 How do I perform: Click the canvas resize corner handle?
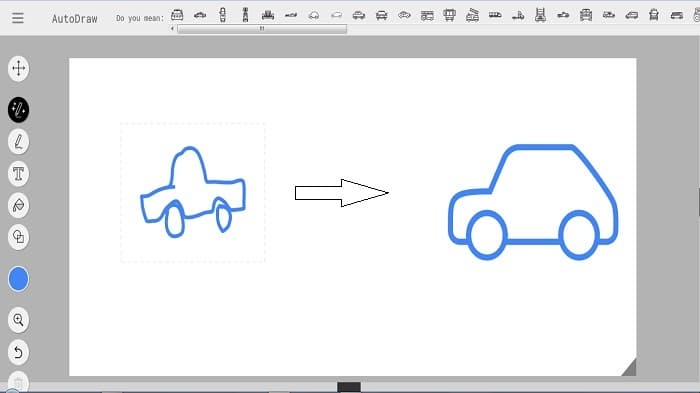click(x=629, y=368)
